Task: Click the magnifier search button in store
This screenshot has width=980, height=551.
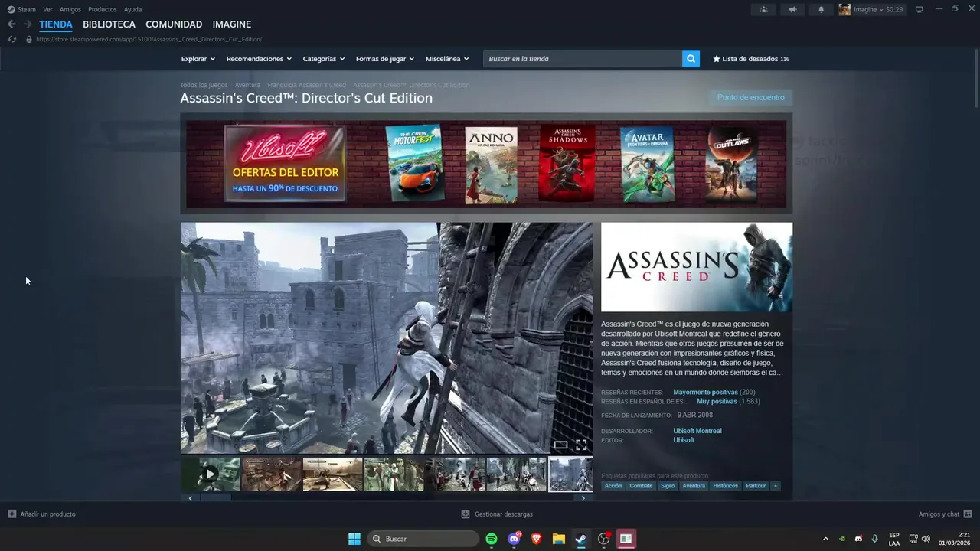Action: pyautogui.click(x=691, y=59)
